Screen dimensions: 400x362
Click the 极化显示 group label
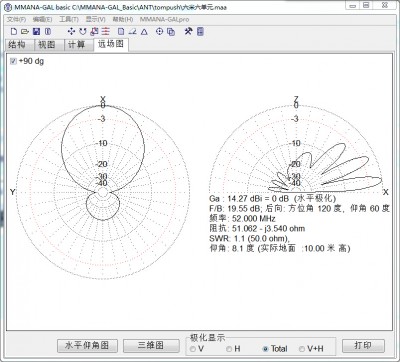pos(207,338)
